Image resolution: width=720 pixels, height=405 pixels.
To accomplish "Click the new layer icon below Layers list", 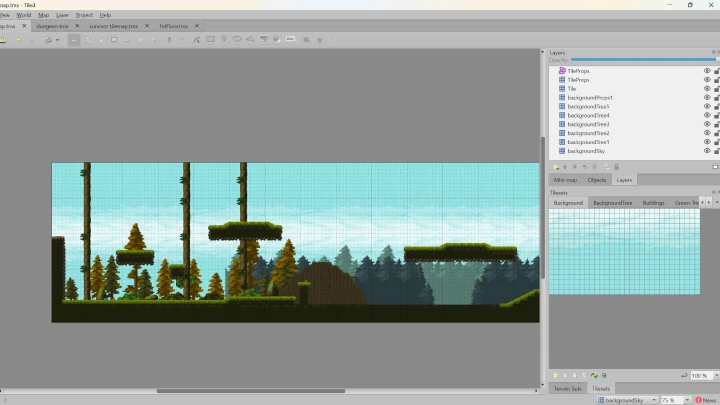I will [555, 166].
